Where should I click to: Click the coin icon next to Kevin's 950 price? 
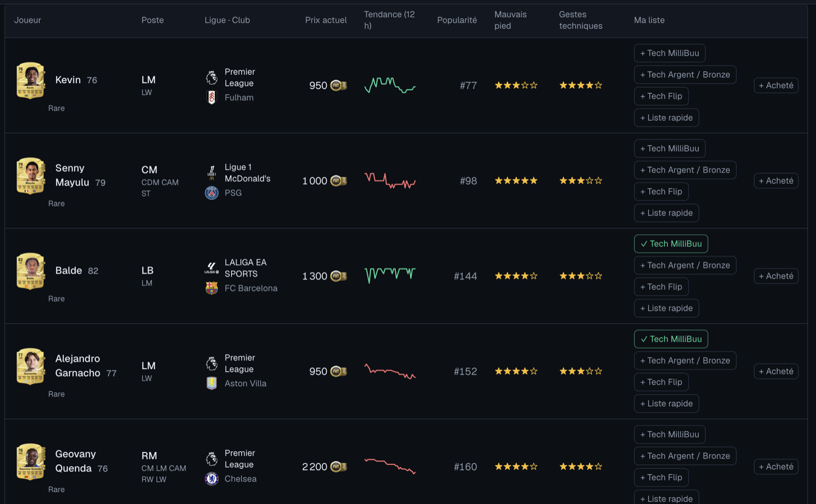tap(339, 86)
